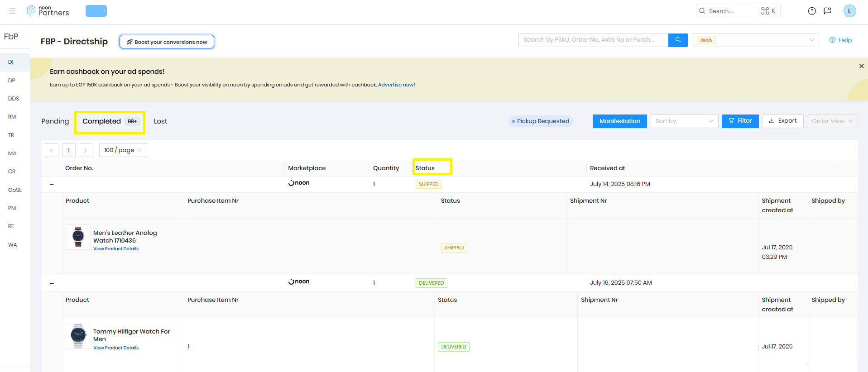The height and width of the screenshot is (372, 868).
Task: Open DP in the sidebar
Action: tap(12, 81)
